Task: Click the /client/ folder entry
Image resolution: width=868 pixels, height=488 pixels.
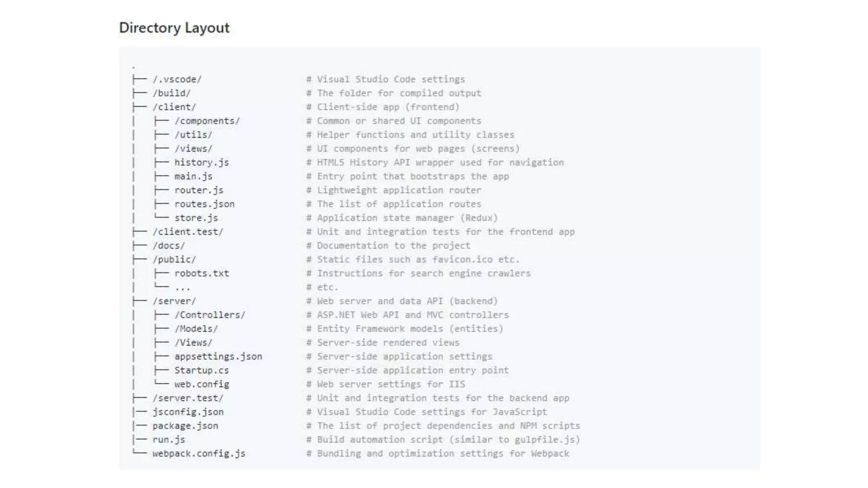Action: [174, 107]
